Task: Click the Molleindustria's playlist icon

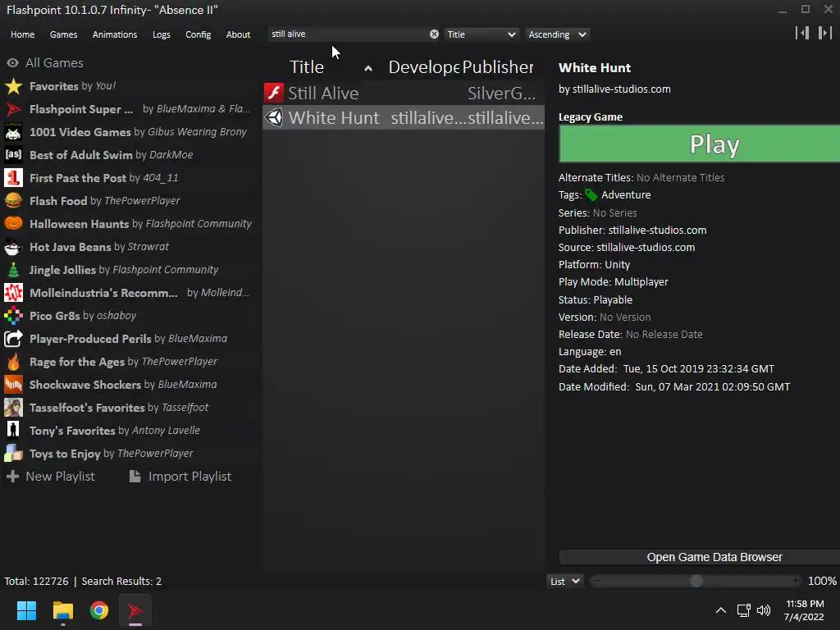Action: (13, 293)
